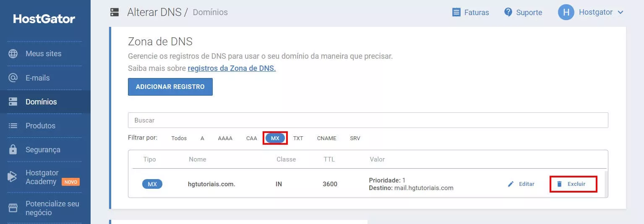Click the TTL column header
644x224 pixels.
[329, 159]
